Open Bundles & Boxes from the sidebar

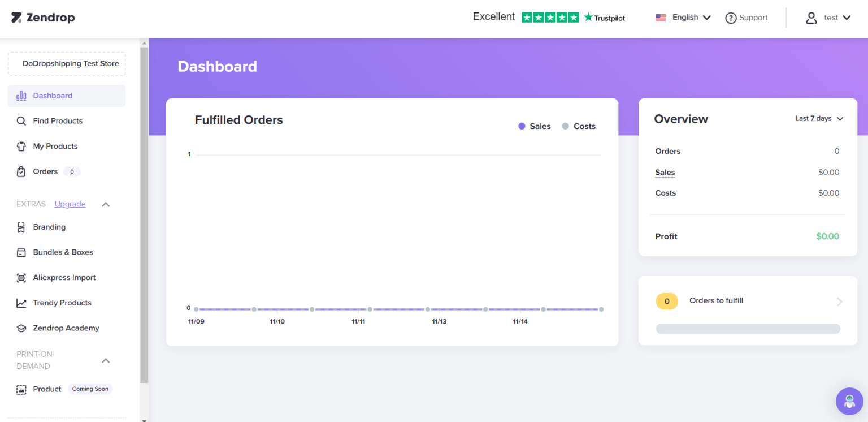pos(20,252)
